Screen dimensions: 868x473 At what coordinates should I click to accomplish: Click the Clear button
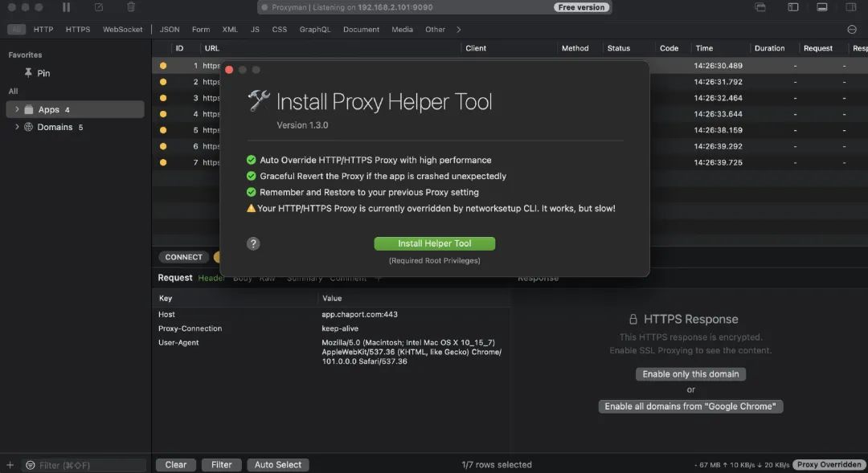pos(175,465)
